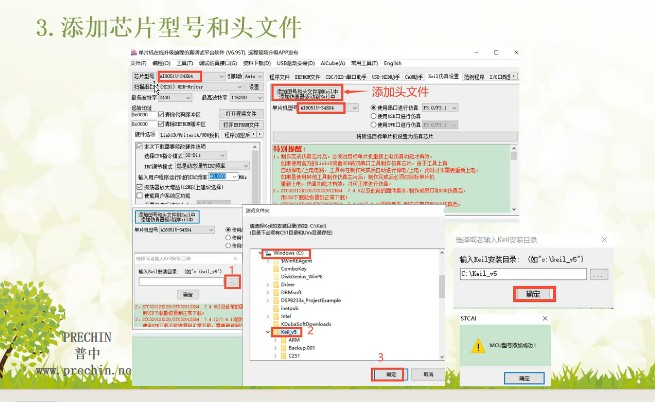Click 确定 in the STCAI success dialog
Screen dimensions: 655x402
(524, 378)
